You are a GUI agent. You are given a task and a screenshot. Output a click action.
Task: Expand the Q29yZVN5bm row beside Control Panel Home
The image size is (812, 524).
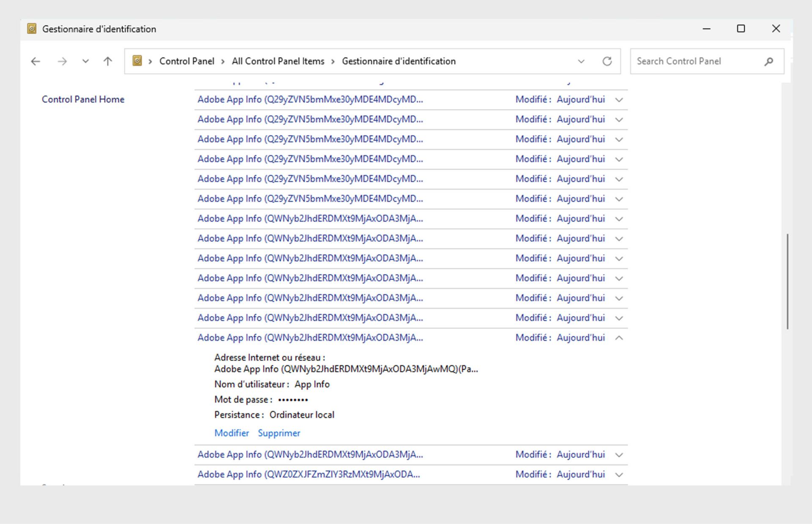pyautogui.click(x=619, y=100)
